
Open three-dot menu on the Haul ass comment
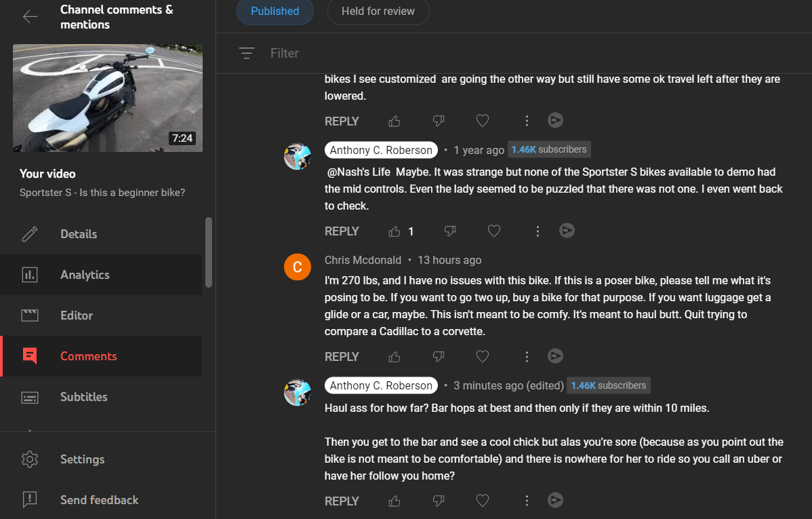527,501
